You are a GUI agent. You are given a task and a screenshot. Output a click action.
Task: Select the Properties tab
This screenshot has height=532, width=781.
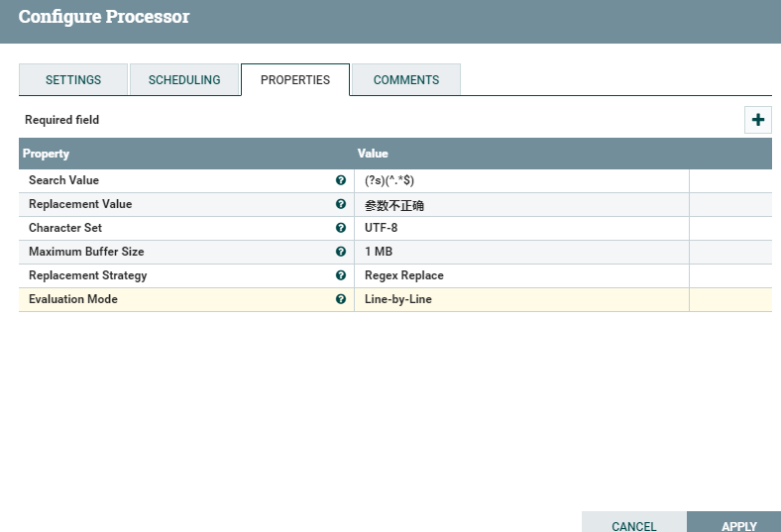click(295, 79)
